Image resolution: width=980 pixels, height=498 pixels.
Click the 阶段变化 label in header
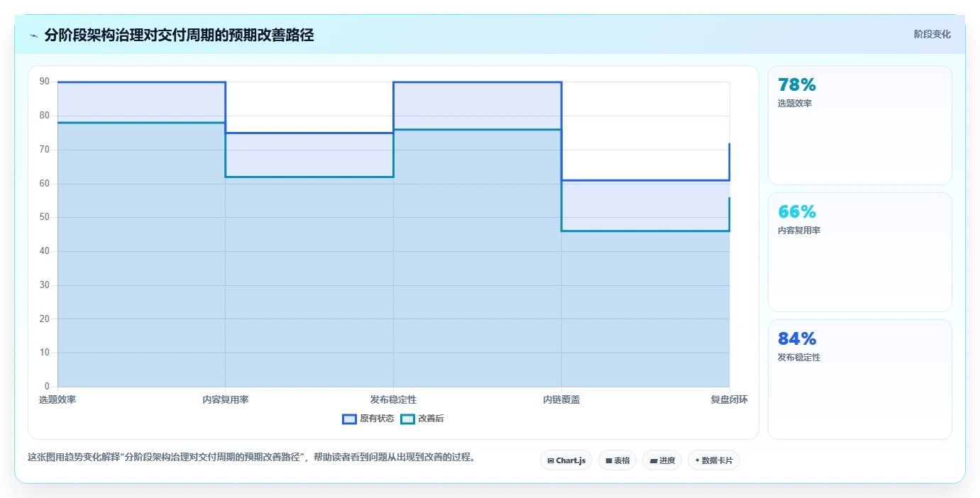coord(932,34)
